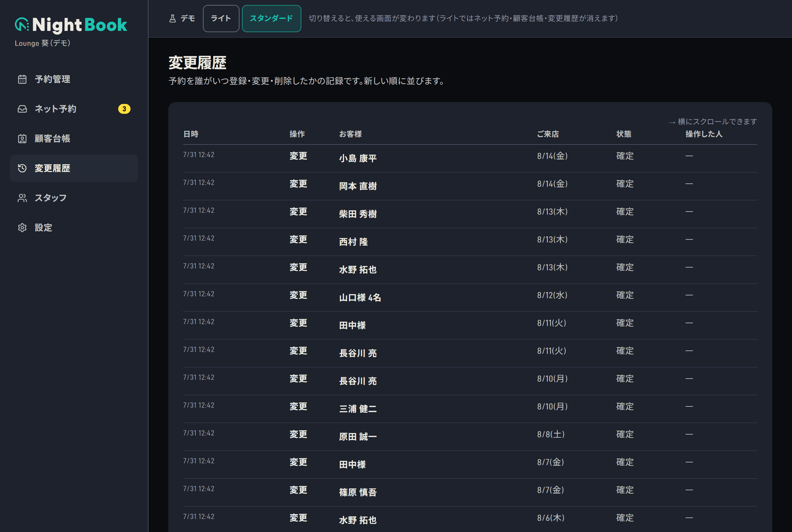This screenshot has height=532, width=792.
Task: Click visit date 8/6(木) in bottom row
Action: 551,518
